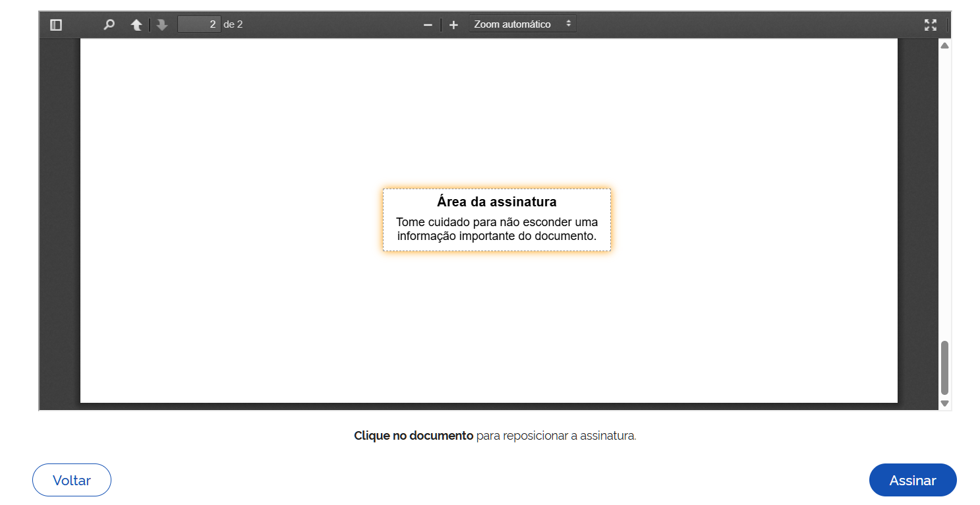Zoom out with the minus icon
980x505 pixels.
(428, 25)
